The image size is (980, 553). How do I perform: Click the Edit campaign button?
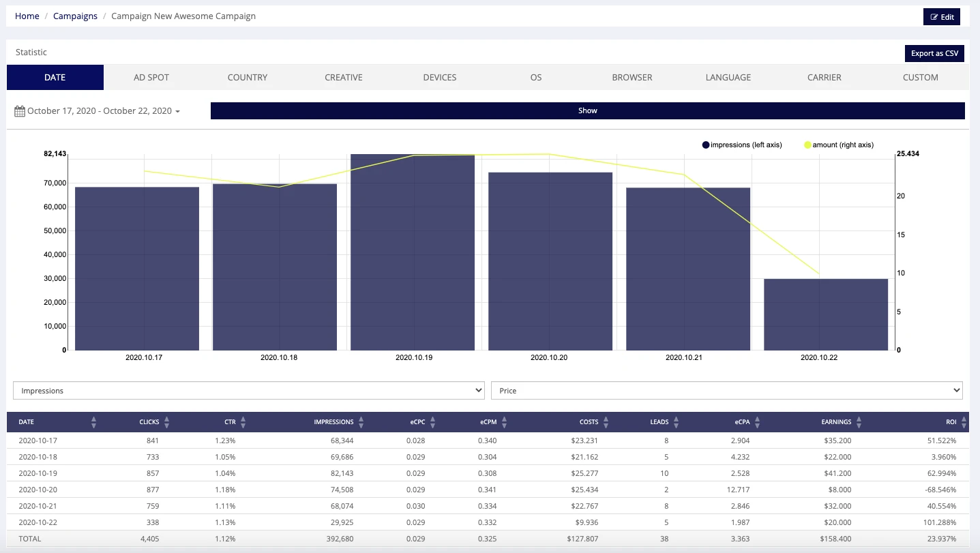(942, 17)
